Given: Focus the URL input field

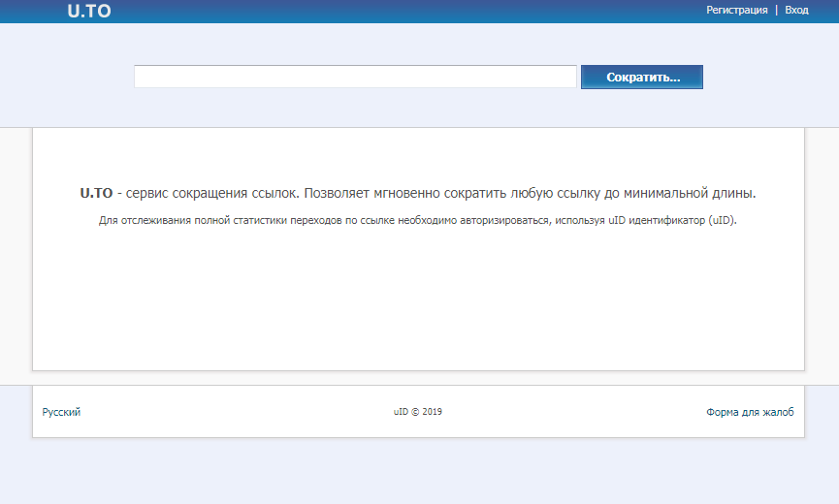Looking at the screenshot, I should point(355,77).
